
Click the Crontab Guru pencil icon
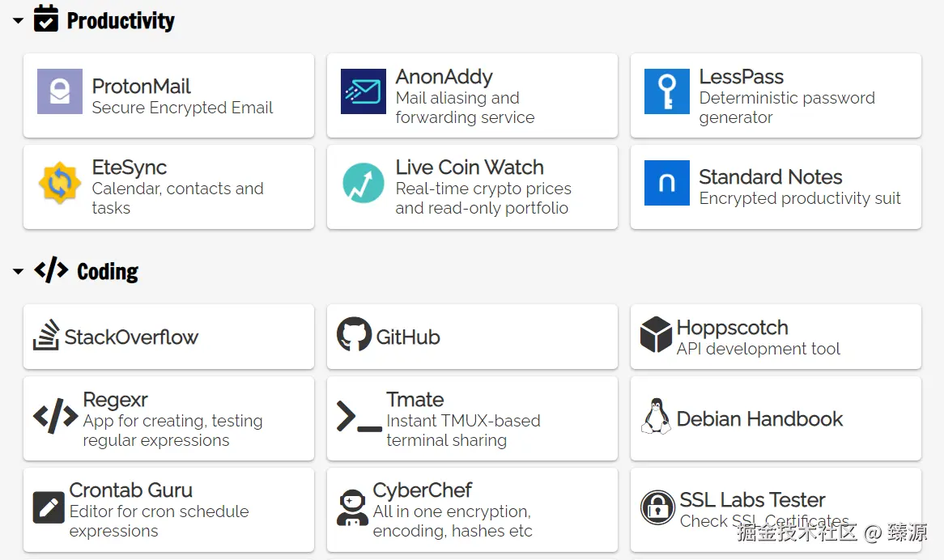[x=49, y=508]
